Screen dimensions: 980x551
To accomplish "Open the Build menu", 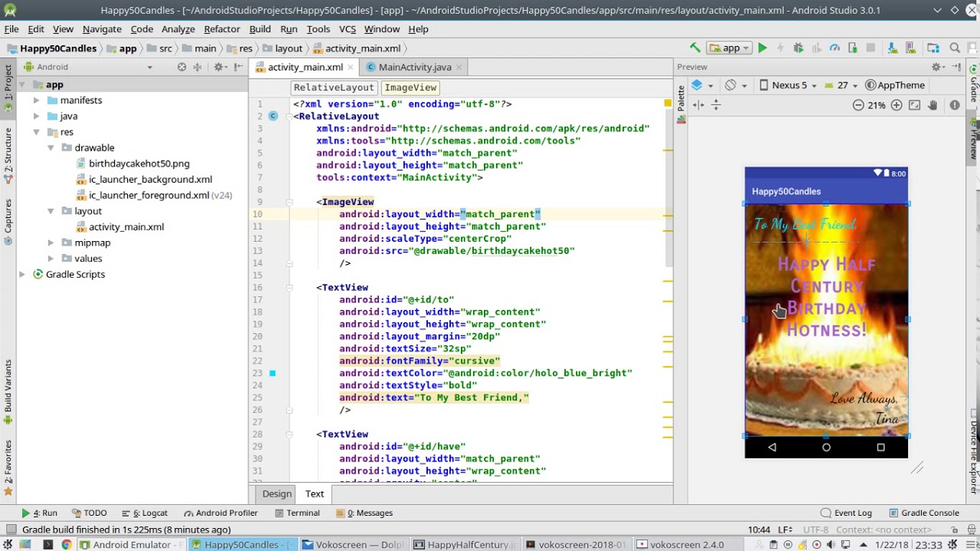I will pyautogui.click(x=260, y=29).
